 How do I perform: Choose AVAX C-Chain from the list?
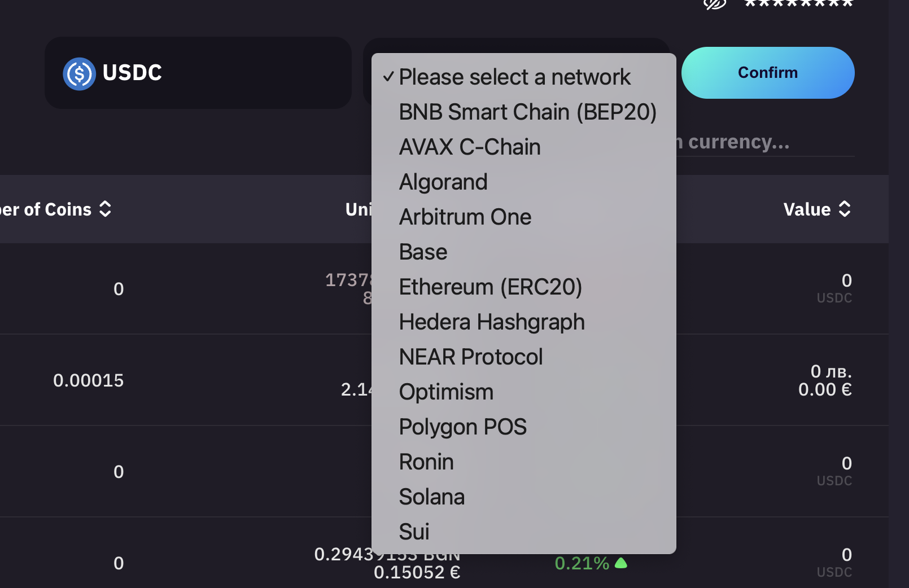pyautogui.click(x=470, y=147)
